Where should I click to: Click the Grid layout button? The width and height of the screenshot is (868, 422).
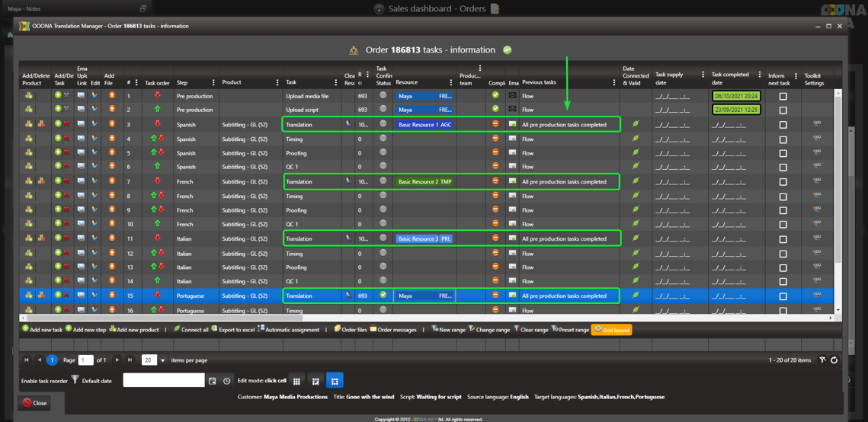click(x=611, y=330)
